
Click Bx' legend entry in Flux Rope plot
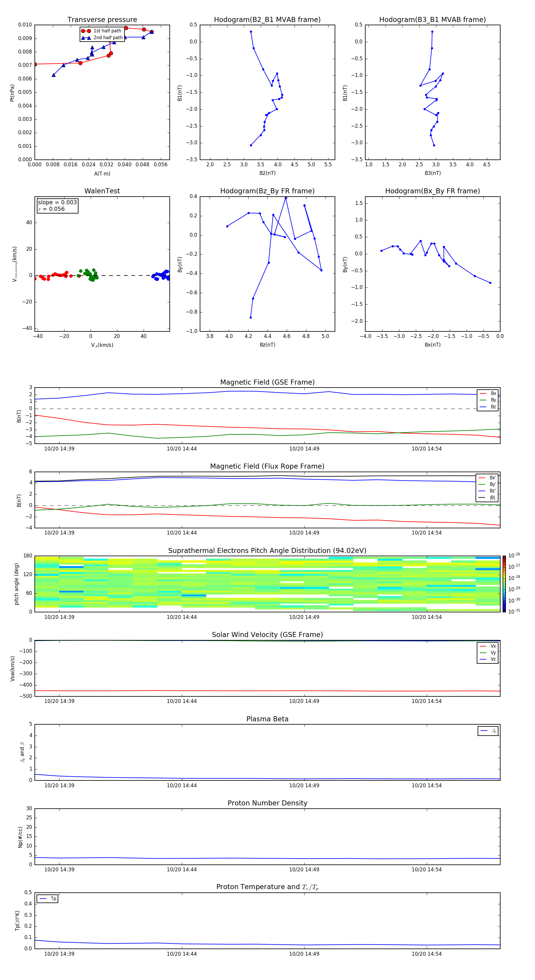tap(487, 478)
